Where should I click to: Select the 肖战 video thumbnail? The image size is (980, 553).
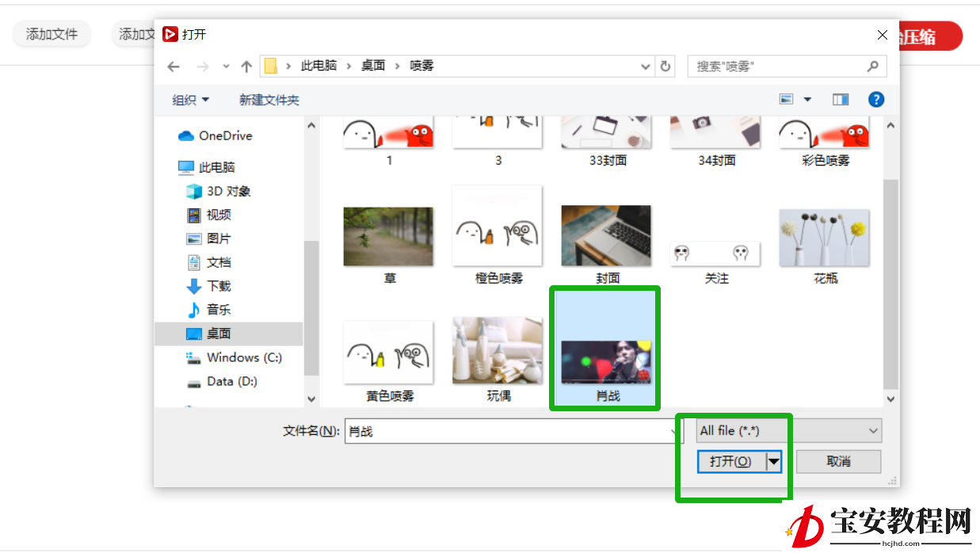607,361
